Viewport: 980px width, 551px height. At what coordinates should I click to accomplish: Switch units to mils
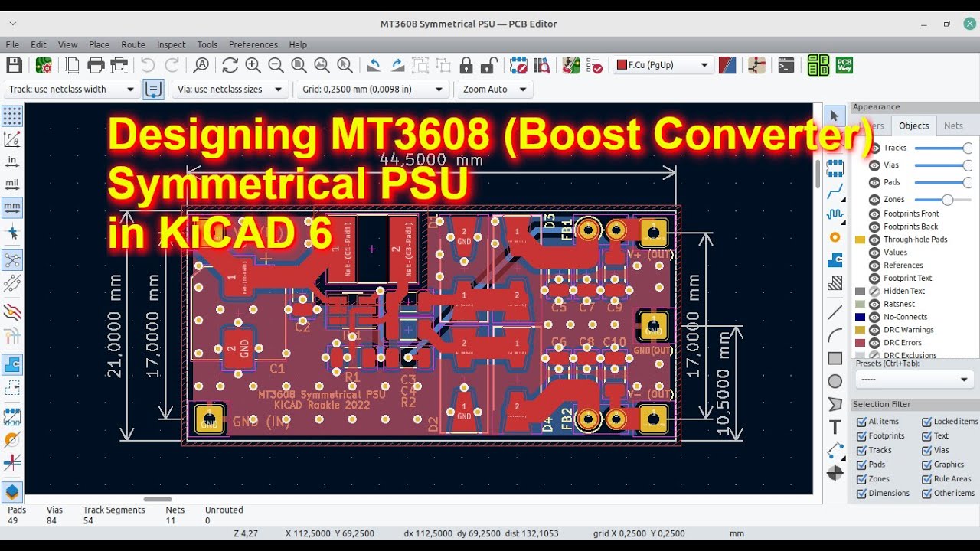12,184
